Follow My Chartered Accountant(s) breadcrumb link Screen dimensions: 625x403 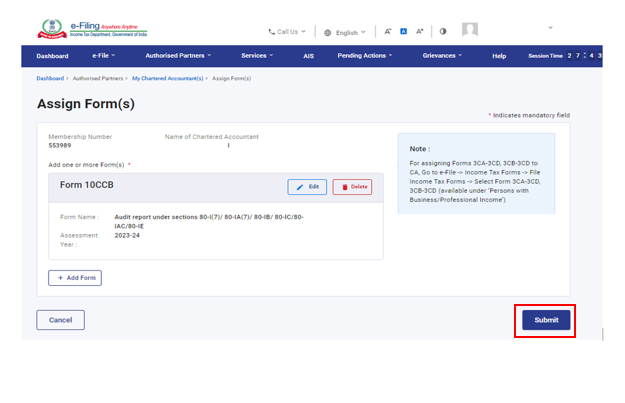click(167, 78)
